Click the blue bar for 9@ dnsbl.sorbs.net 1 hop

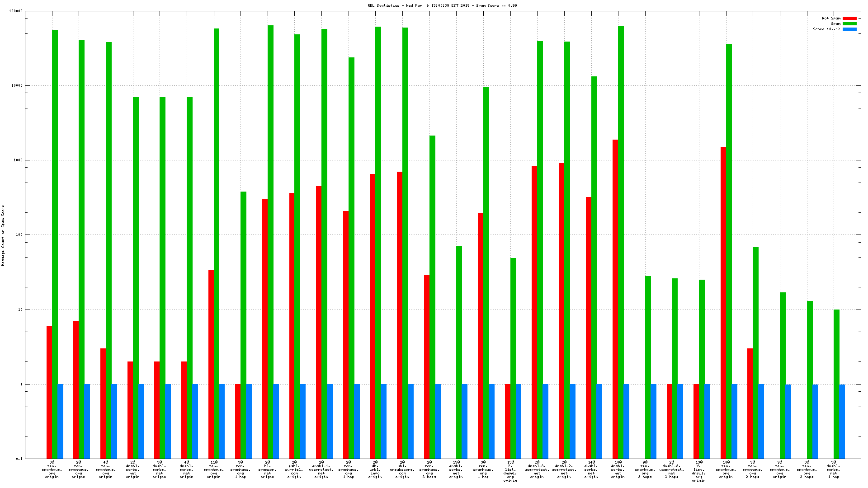click(842, 421)
